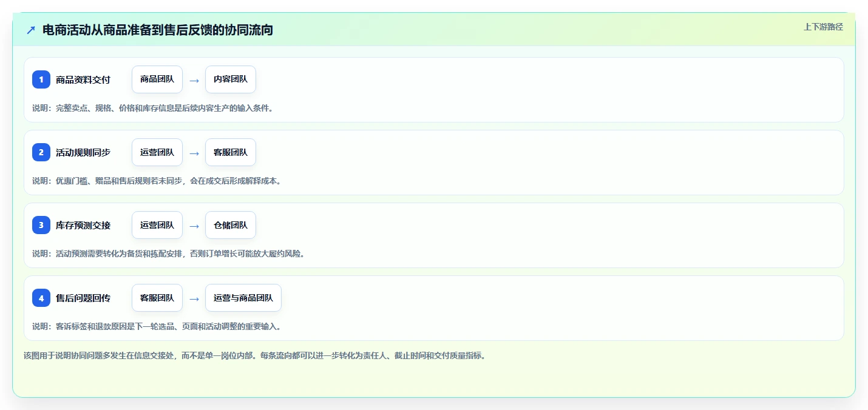Click the arrow after 客服团队 in step 4
This screenshot has width=868, height=410.
pos(194,298)
